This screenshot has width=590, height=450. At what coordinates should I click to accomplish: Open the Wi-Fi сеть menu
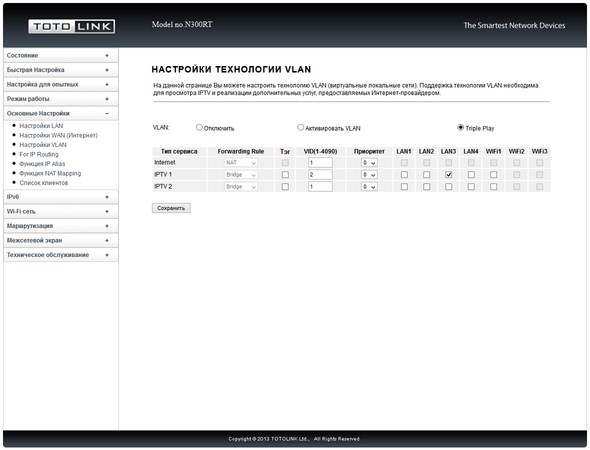tap(61, 211)
